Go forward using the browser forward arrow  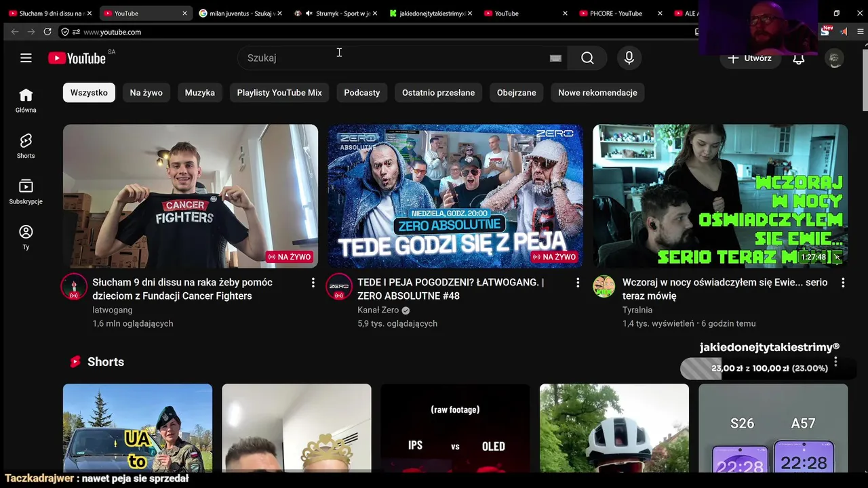pos(31,32)
